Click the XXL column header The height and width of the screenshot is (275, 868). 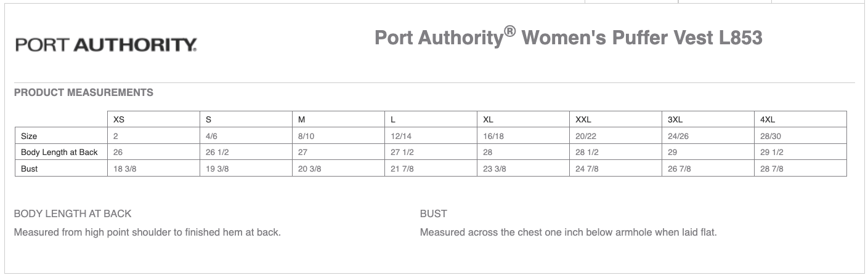(x=615, y=119)
